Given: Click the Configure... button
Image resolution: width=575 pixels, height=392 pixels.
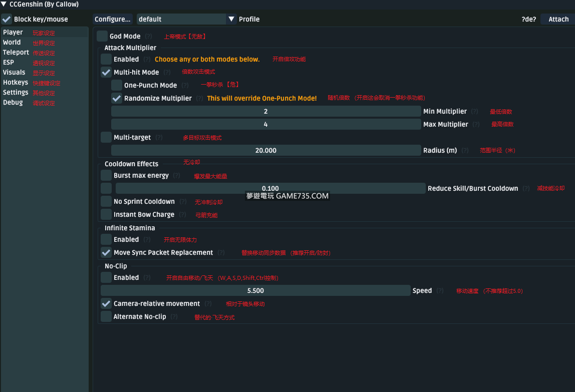Looking at the screenshot, I should pyautogui.click(x=113, y=19).
